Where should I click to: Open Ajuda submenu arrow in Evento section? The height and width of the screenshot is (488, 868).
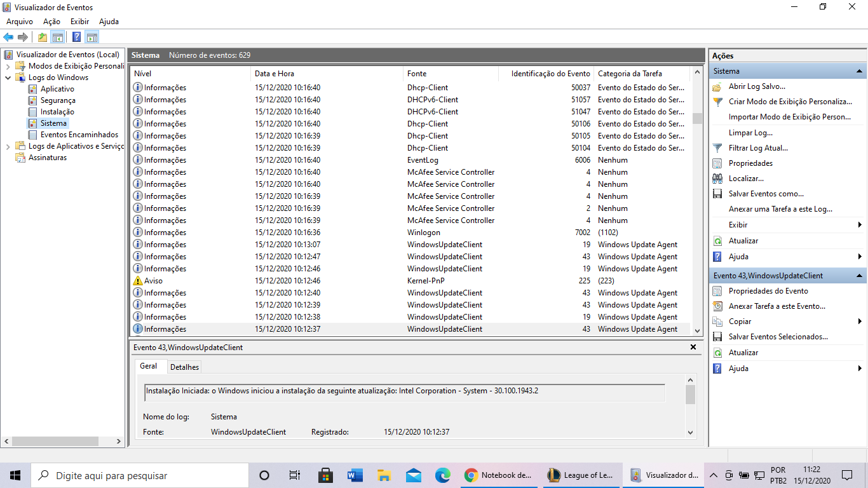(860, 369)
